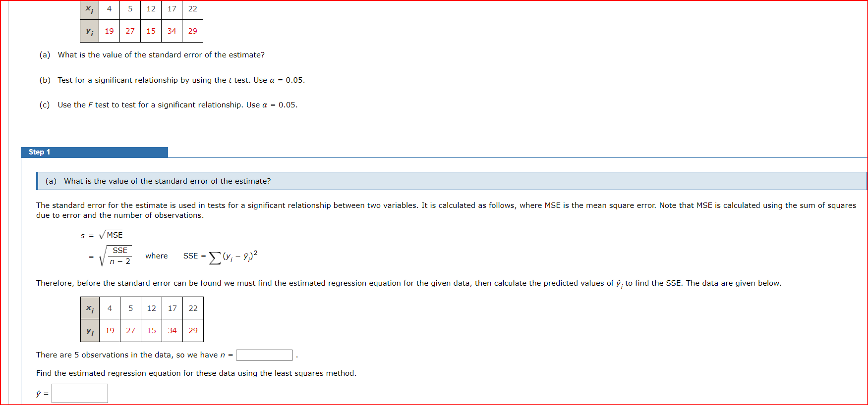Image resolution: width=868 pixels, height=405 pixels.
Task: Click the y value 19 in top table
Action: (109, 31)
